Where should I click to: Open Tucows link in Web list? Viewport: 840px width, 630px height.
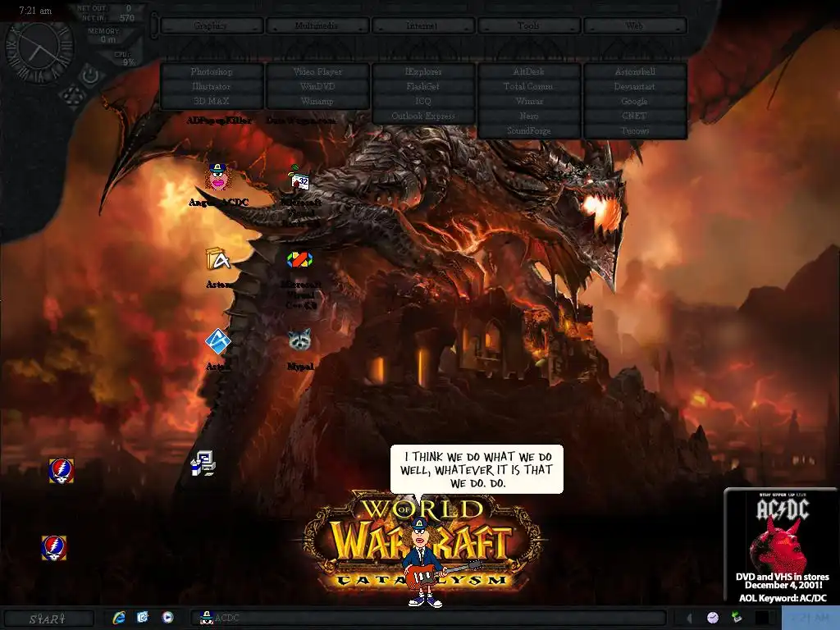tap(636, 130)
